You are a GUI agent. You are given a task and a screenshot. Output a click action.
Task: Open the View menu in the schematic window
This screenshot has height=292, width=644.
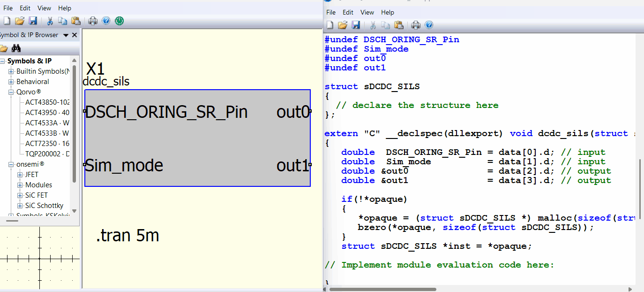click(x=44, y=8)
